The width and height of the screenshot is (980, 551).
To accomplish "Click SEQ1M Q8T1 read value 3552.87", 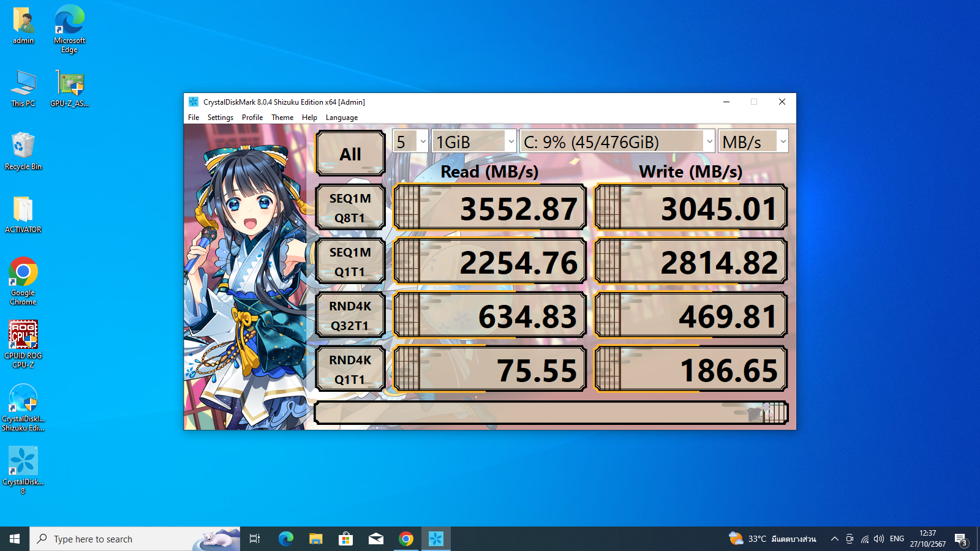I will [x=490, y=208].
